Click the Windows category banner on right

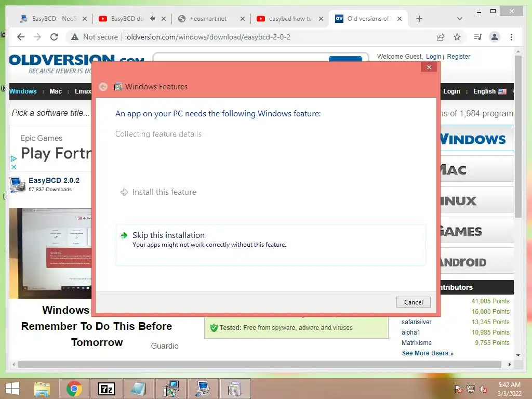click(x=477, y=139)
